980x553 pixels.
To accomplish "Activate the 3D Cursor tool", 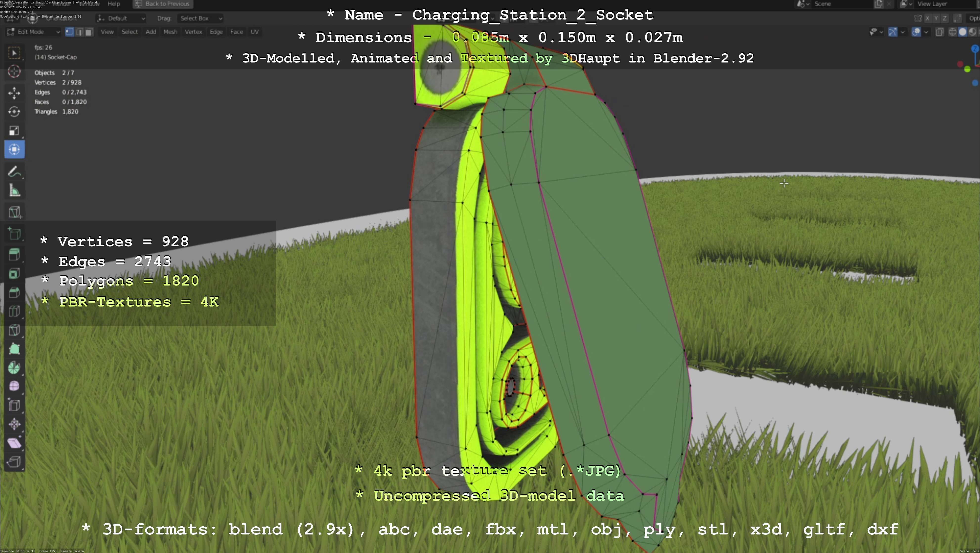I will pos(14,71).
